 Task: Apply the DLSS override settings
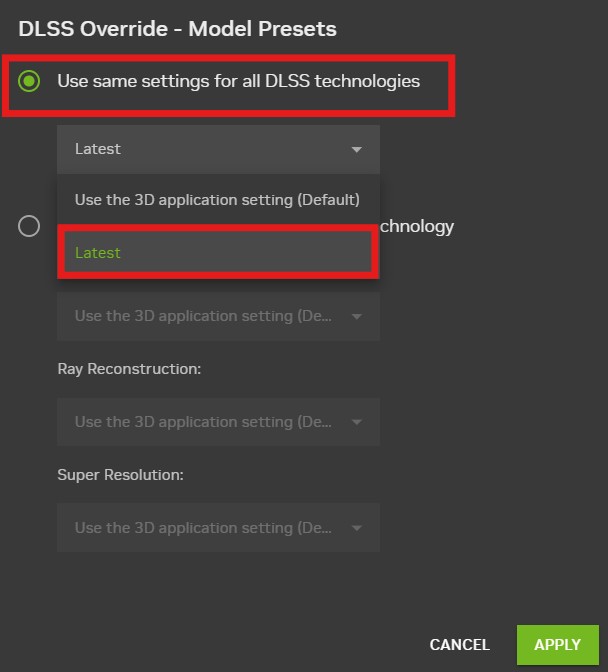pyautogui.click(x=557, y=645)
